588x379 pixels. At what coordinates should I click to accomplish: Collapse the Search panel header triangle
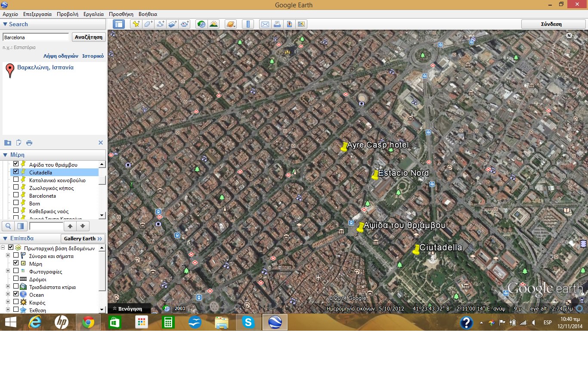(x=5, y=24)
